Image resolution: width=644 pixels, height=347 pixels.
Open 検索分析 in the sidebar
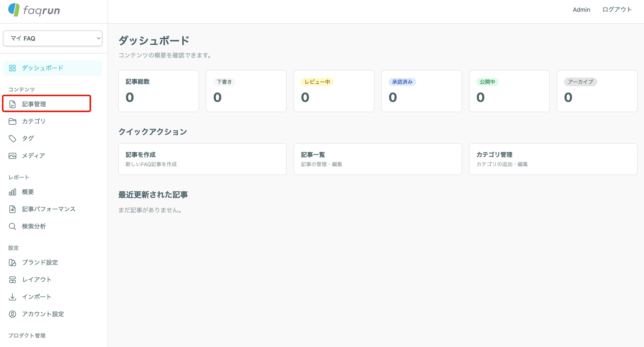click(x=53, y=227)
